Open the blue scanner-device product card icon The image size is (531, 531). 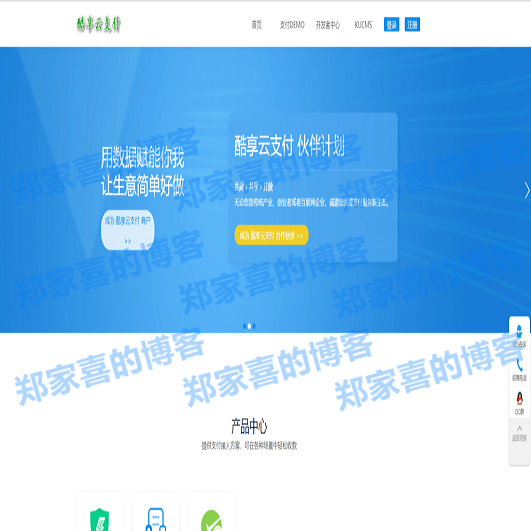(156, 520)
